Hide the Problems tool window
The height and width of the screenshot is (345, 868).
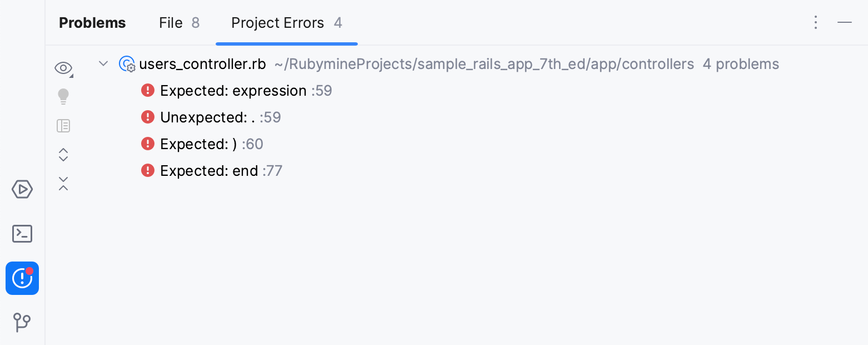click(x=845, y=22)
